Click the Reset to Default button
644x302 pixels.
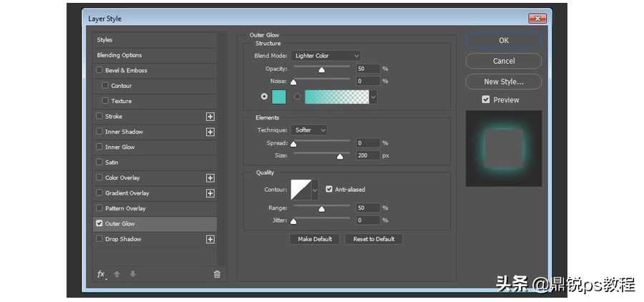tap(374, 239)
